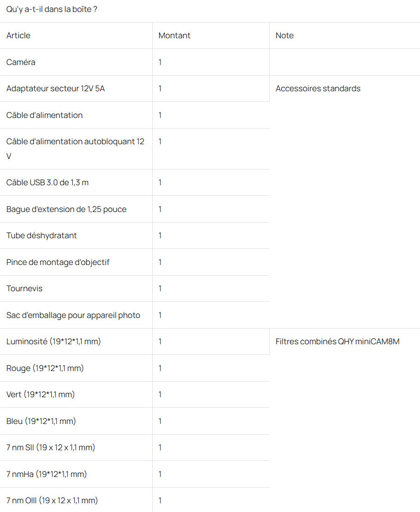Select the 'Vert (19*12*1,1 mm)' cell
Screen dimensions: 420x512
41,394
